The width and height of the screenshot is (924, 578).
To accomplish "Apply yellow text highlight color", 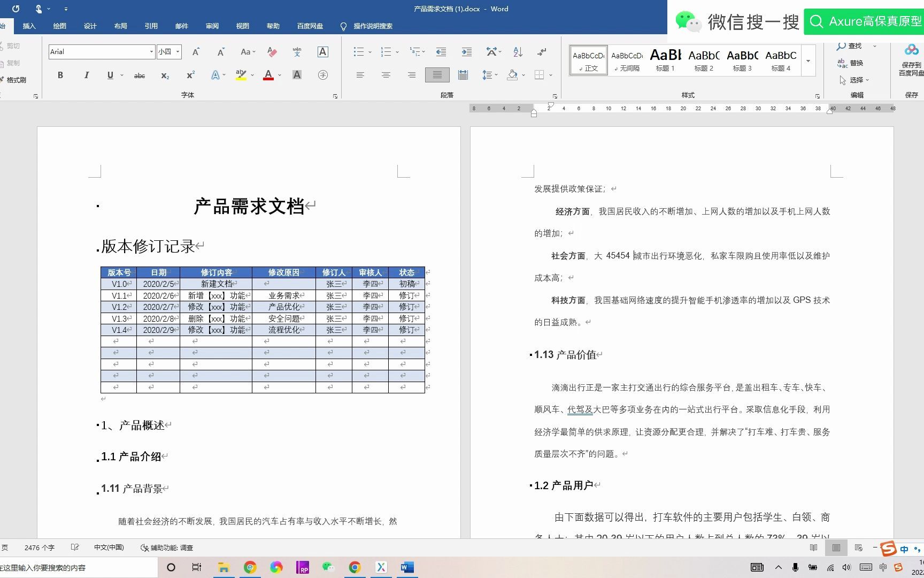I will click(241, 75).
